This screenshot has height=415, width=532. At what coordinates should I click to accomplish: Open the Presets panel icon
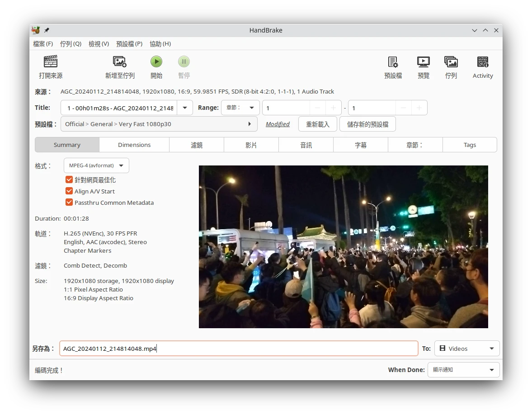(x=393, y=62)
